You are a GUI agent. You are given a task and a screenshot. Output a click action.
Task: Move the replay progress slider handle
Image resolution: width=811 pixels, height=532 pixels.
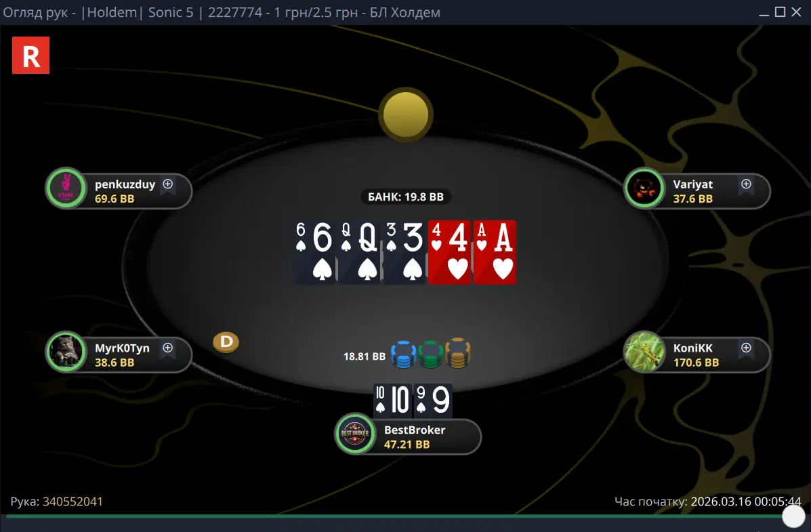[793, 516]
